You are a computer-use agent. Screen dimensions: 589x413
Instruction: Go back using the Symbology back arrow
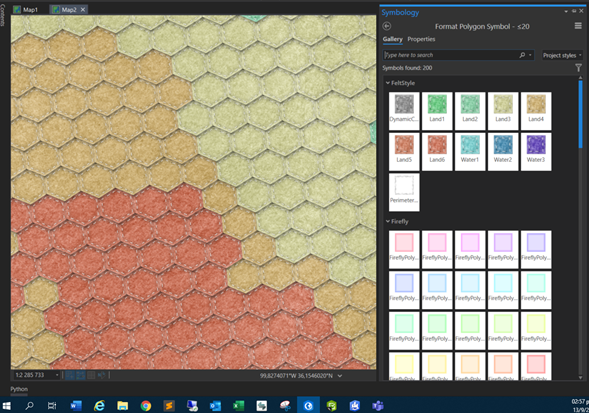coord(387,26)
